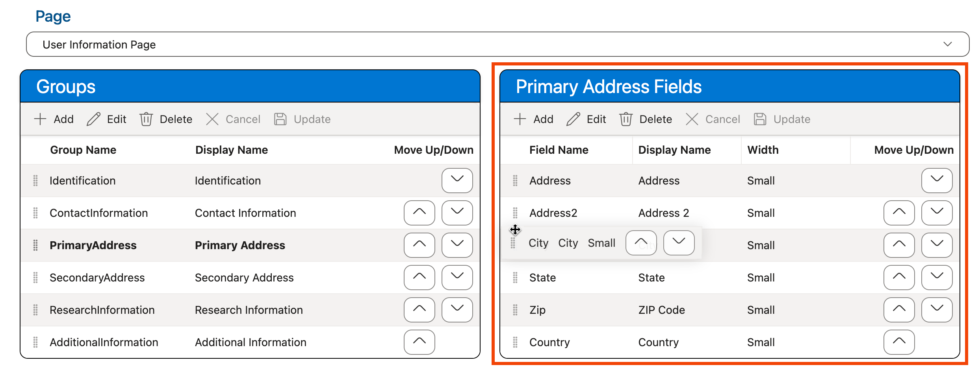Click the Delete trash icon in the Groups panel
Screen dimensions: 980x369
(x=146, y=119)
